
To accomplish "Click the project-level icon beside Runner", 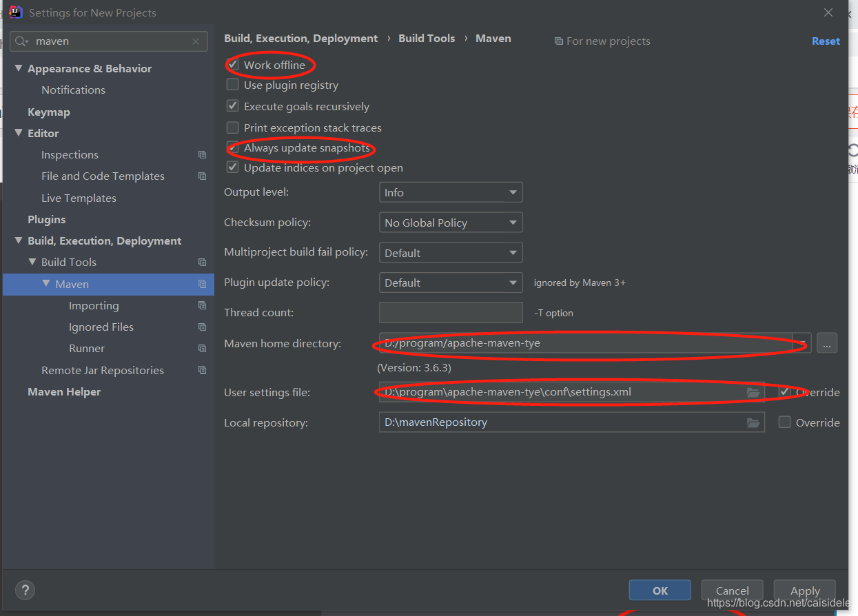I will pyautogui.click(x=202, y=349).
